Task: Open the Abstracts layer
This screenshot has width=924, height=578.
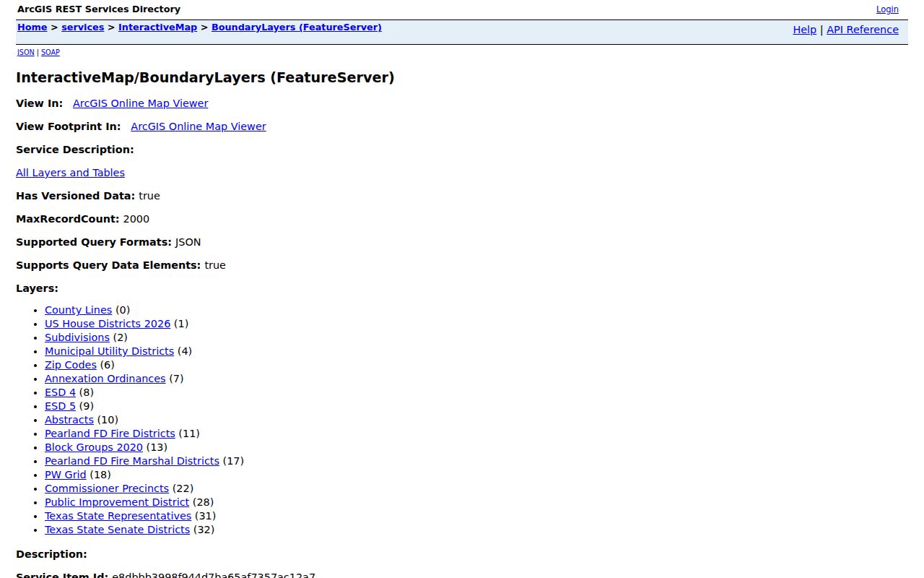Action: [69, 420]
